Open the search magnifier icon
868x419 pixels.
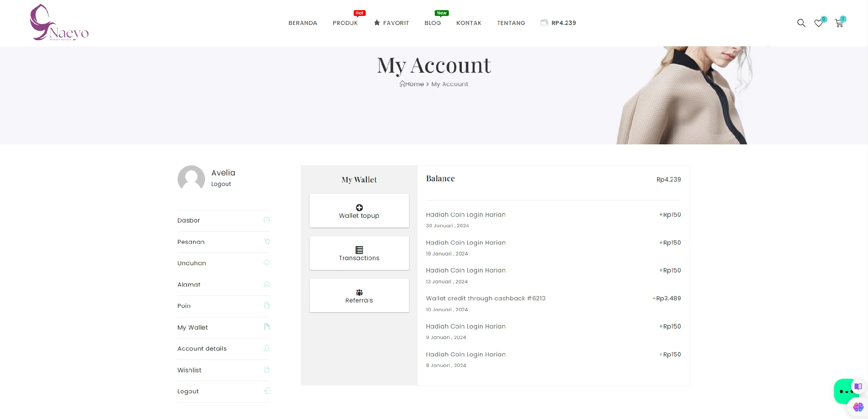[801, 23]
